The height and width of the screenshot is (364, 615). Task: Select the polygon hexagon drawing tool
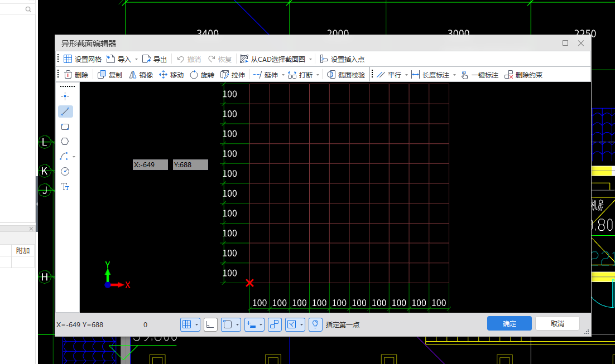65,142
